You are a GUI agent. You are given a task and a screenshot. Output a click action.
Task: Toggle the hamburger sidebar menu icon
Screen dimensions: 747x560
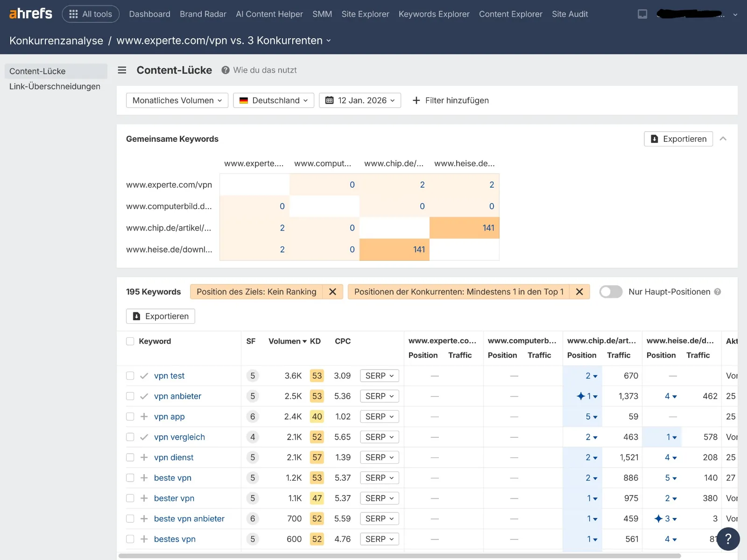122,70
